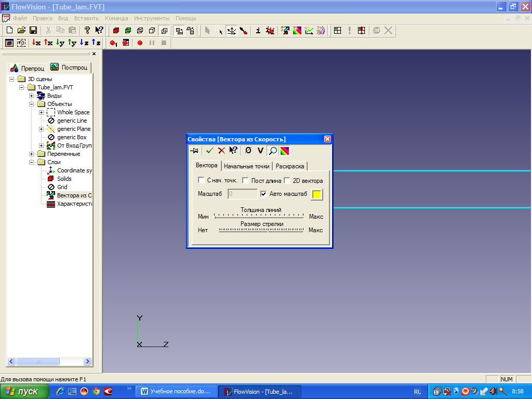Image resolution: width=532 pixels, height=399 pixels.
Task: Expand the Переменные folder
Action: [x=31, y=154]
